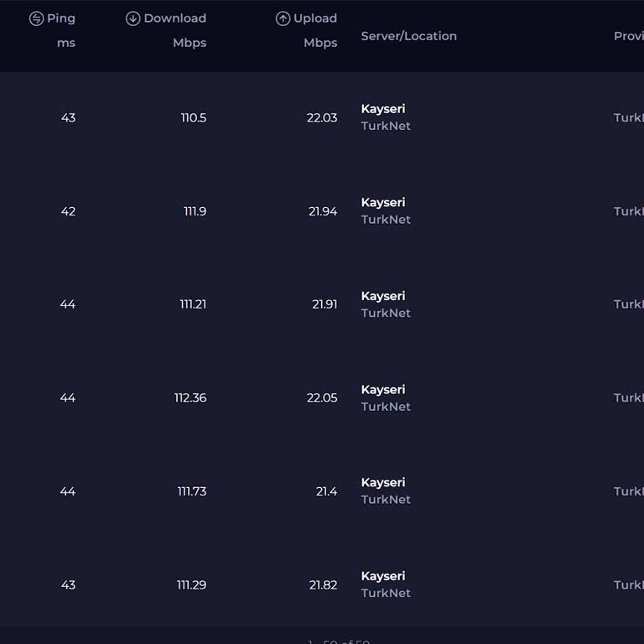Image resolution: width=644 pixels, height=644 pixels.
Task: Click the Upload arrow icon in header
Action: click(283, 18)
